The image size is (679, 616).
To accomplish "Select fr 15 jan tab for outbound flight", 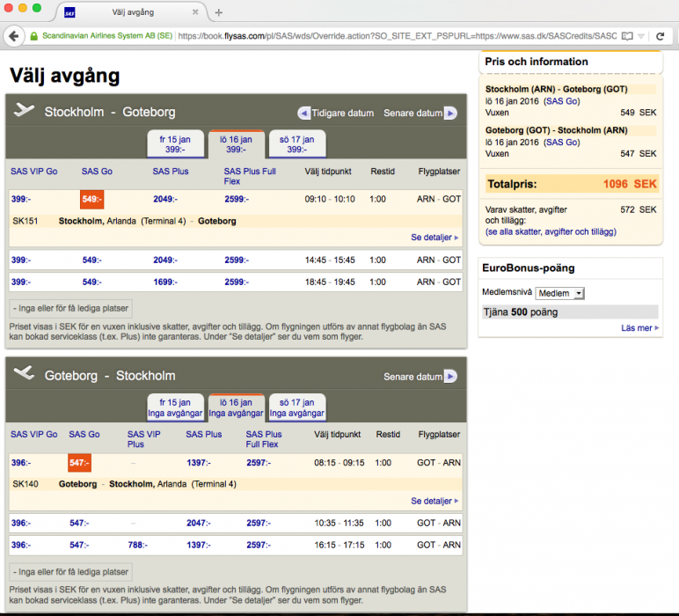I will [175, 144].
